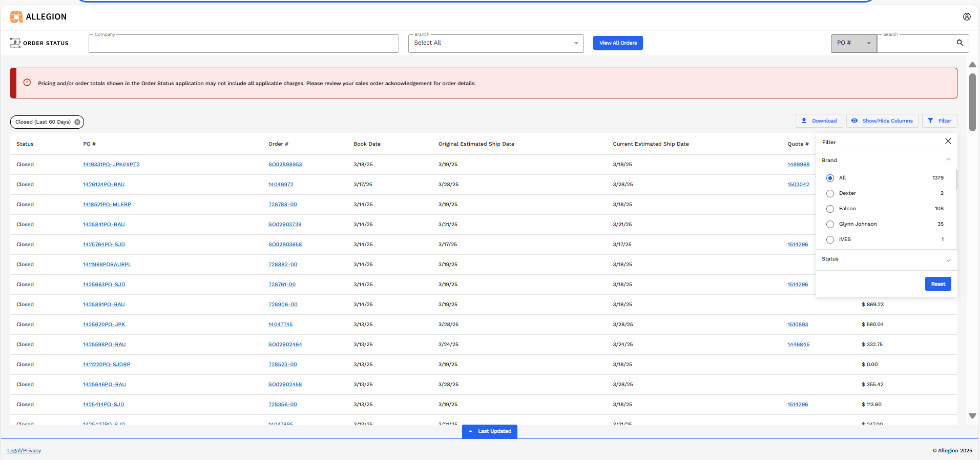The height and width of the screenshot is (460, 980).
Task: Click the table scrollbar down arrow
Action: (972, 416)
